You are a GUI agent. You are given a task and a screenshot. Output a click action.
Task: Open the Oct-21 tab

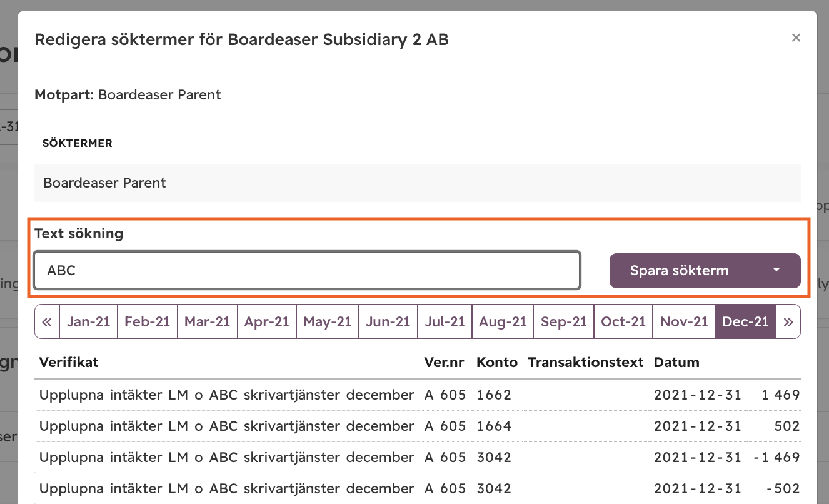[x=623, y=321]
